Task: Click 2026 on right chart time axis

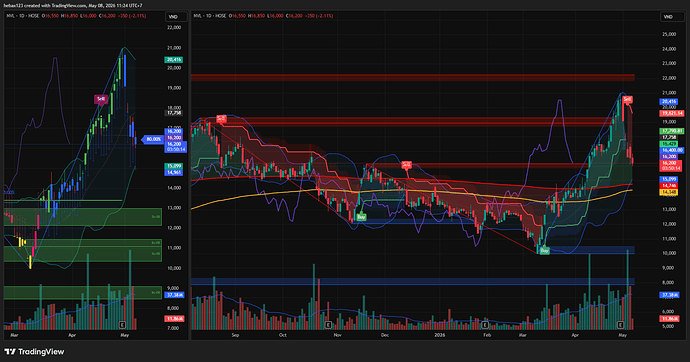Action: click(440, 335)
